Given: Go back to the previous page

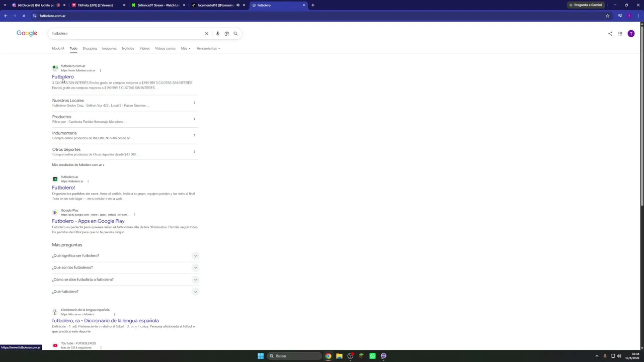Looking at the screenshot, I should point(6,16).
